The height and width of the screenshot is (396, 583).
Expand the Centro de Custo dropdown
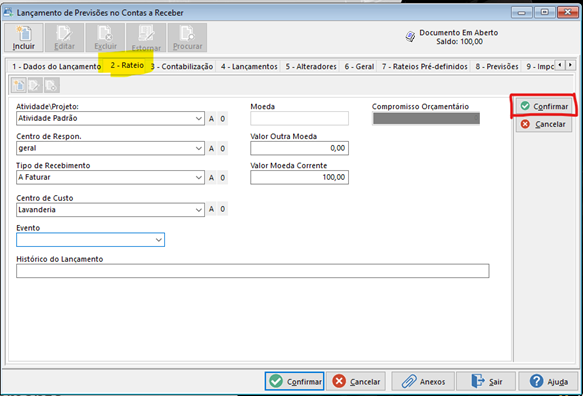coord(199,210)
